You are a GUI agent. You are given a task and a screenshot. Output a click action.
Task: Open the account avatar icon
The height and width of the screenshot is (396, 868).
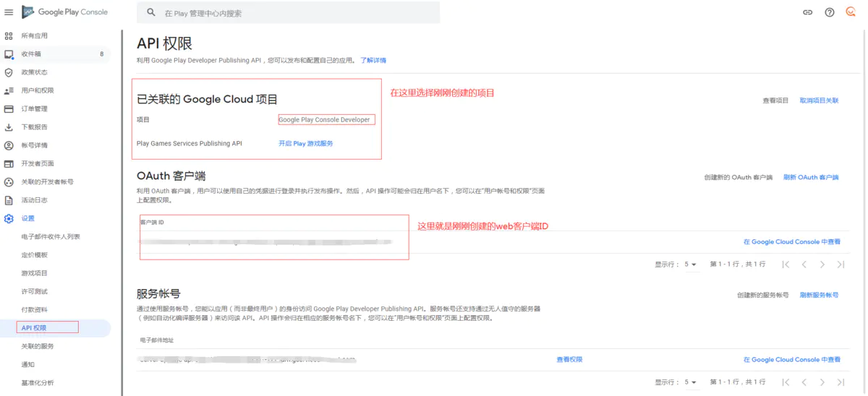(851, 12)
